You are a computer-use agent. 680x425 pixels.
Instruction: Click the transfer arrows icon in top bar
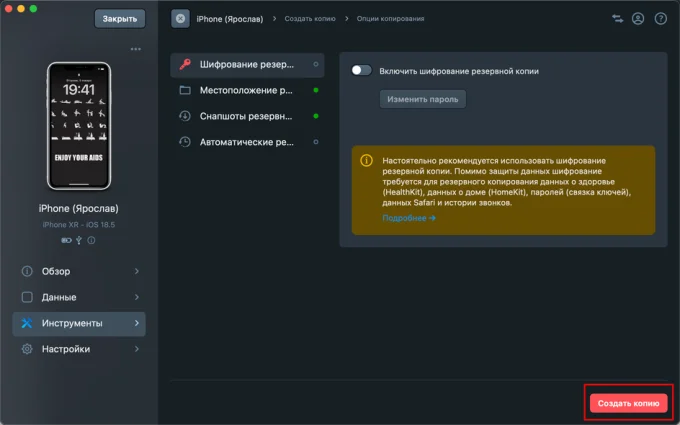pos(614,18)
